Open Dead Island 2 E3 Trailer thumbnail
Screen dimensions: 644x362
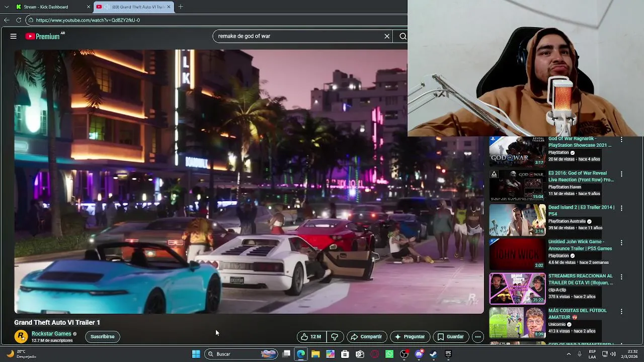[517, 220]
